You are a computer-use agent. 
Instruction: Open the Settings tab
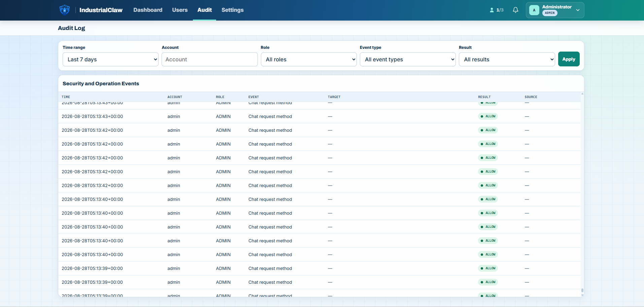pyautogui.click(x=233, y=10)
